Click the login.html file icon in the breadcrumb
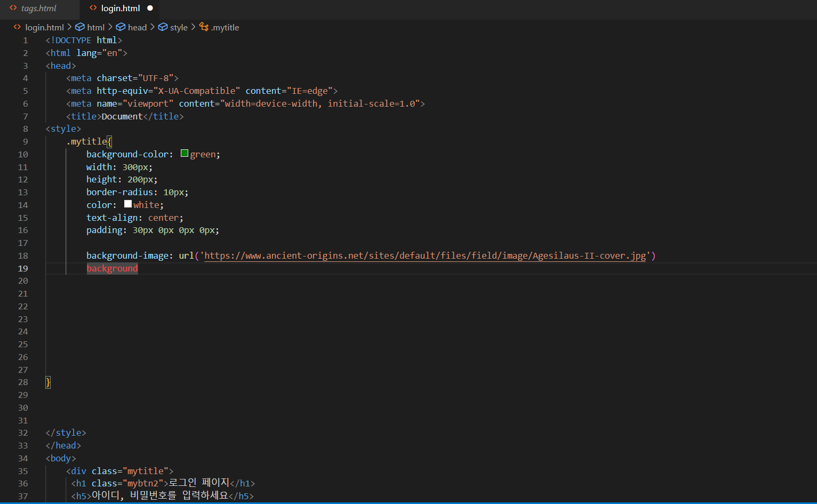 [17, 27]
